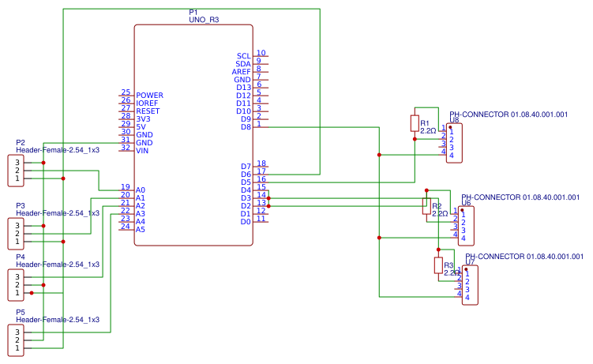
Task: Select the D2 pin label
Action: (x=246, y=206)
